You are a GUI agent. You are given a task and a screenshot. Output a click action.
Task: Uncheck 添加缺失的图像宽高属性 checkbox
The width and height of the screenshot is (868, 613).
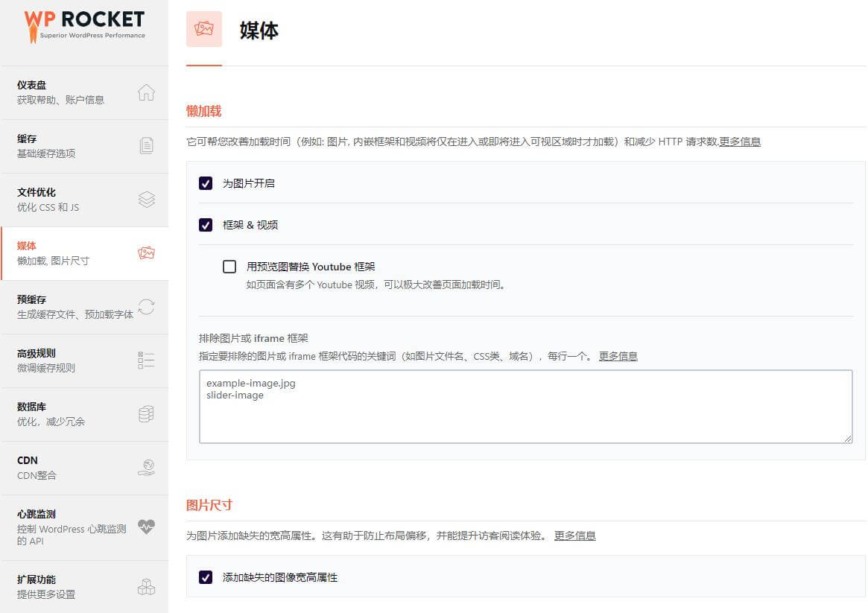pos(206,577)
